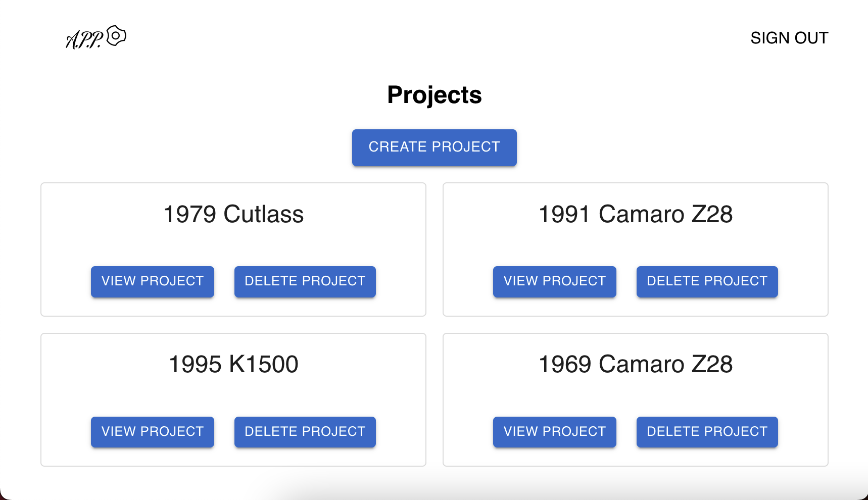This screenshot has height=500, width=868.
Task: Click the Projects page heading
Action: pyautogui.click(x=435, y=95)
